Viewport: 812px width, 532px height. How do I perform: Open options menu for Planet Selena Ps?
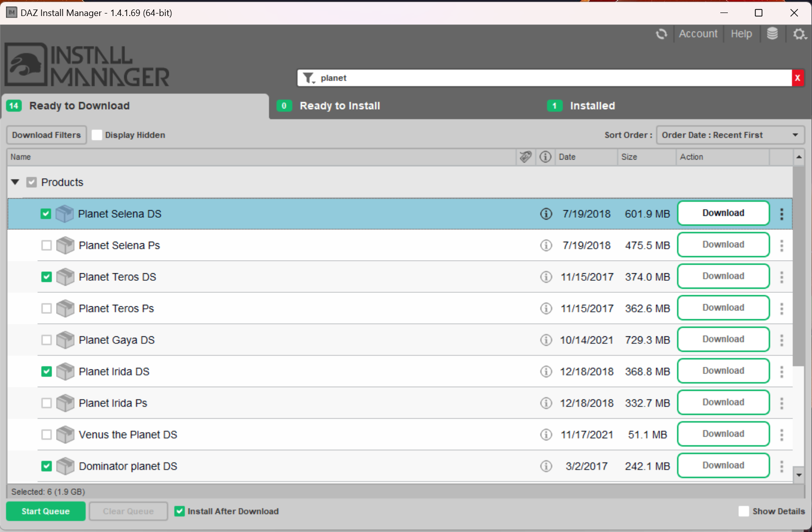781,246
